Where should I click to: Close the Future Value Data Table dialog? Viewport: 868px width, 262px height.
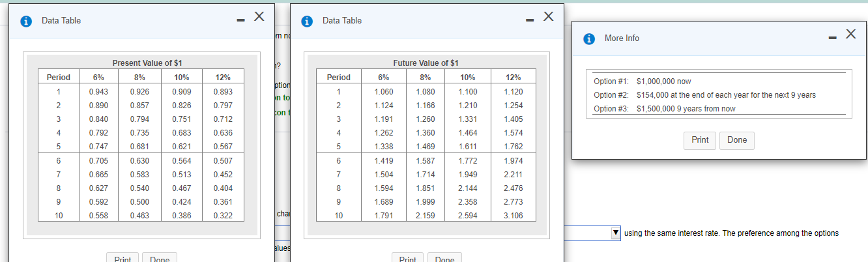tap(549, 16)
